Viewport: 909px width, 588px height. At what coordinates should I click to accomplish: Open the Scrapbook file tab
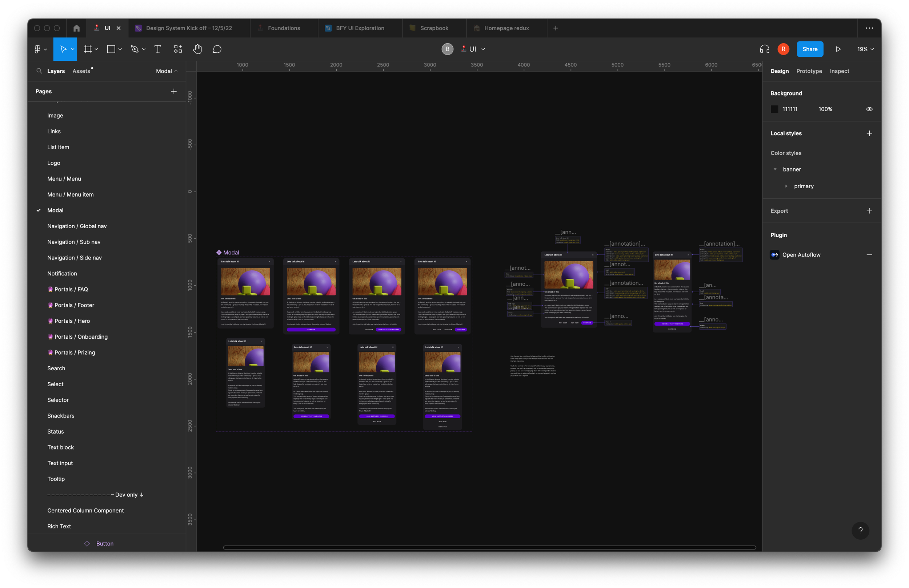tap(434, 28)
